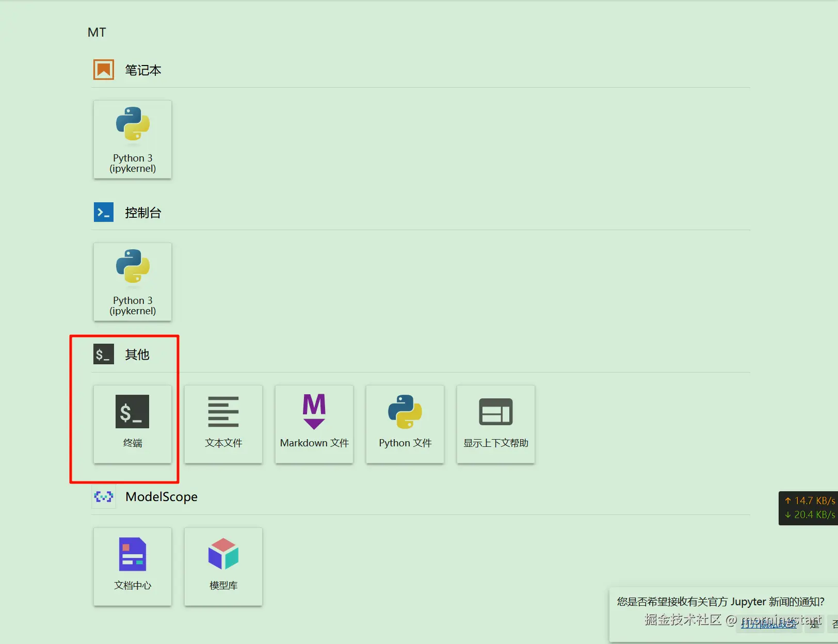Click 是 to accept Jupyter news notifications

click(x=814, y=623)
